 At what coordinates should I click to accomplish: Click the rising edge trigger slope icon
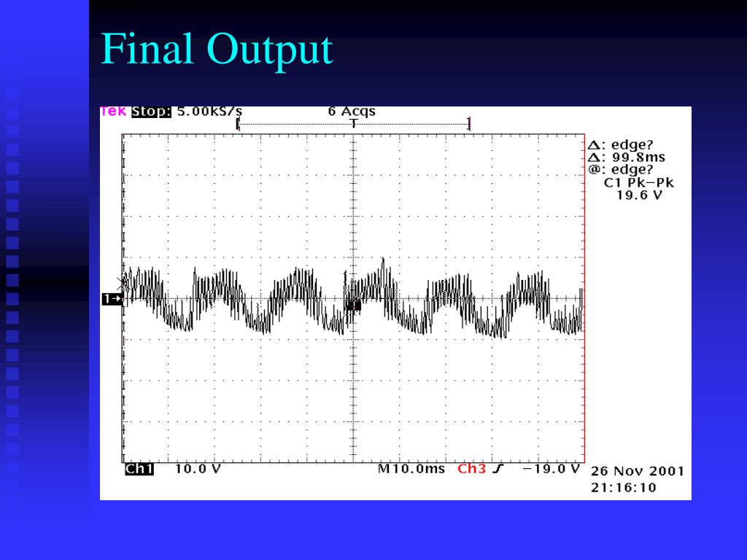[x=498, y=469]
